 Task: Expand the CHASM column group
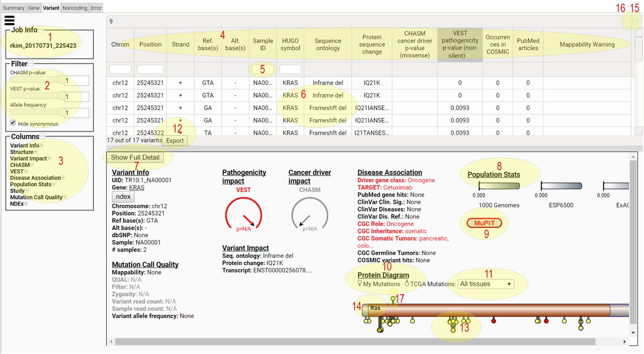tap(32, 165)
